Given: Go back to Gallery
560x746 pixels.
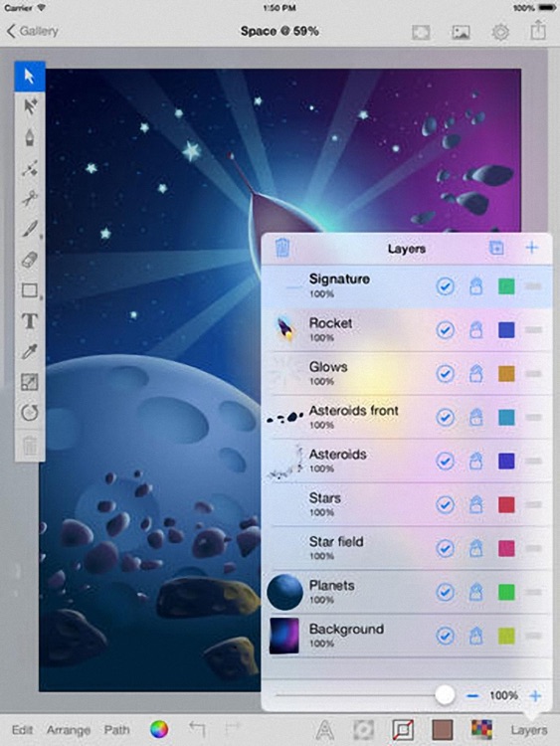Looking at the screenshot, I should [33, 32].
